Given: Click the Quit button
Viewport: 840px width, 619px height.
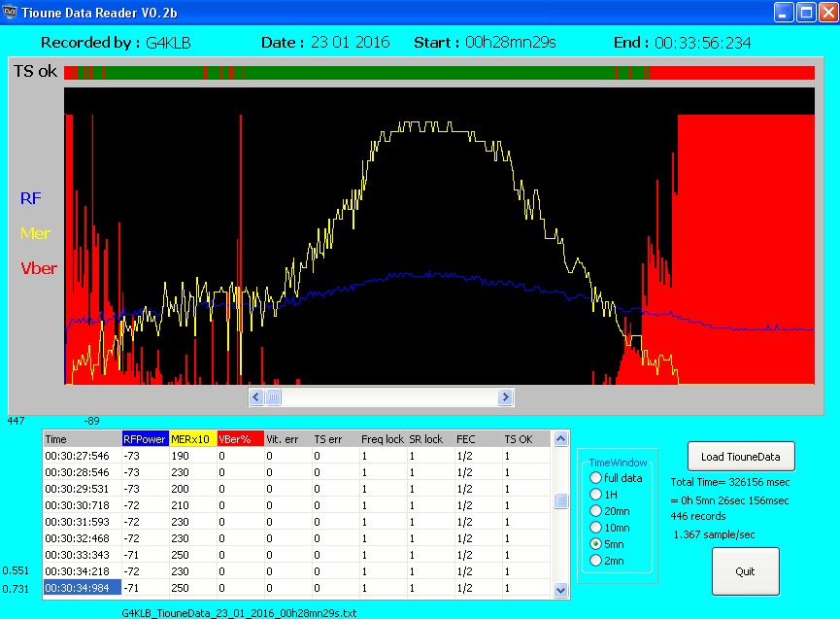Looking at the screenshot, I should pos(745,571).
